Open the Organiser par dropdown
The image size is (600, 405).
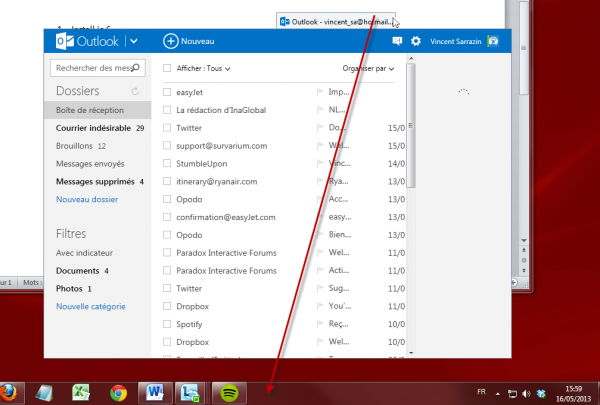pos(368,69)
